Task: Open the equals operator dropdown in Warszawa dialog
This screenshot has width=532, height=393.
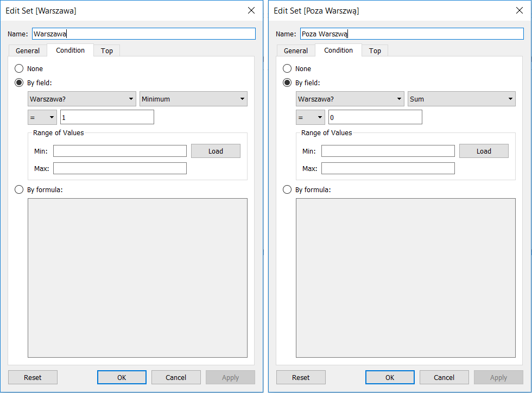Action: [42, 117]
